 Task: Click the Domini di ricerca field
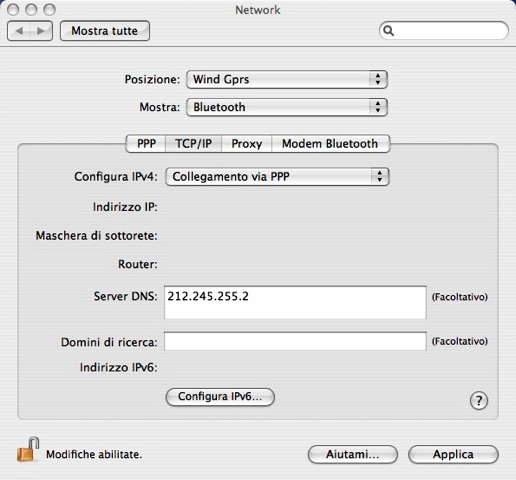click(x=295, y=341)
